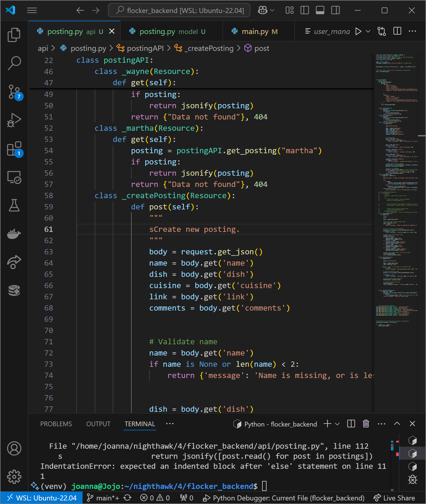Open the Docker view
This screenshot has height=504, width=426.
pos(14,234)
